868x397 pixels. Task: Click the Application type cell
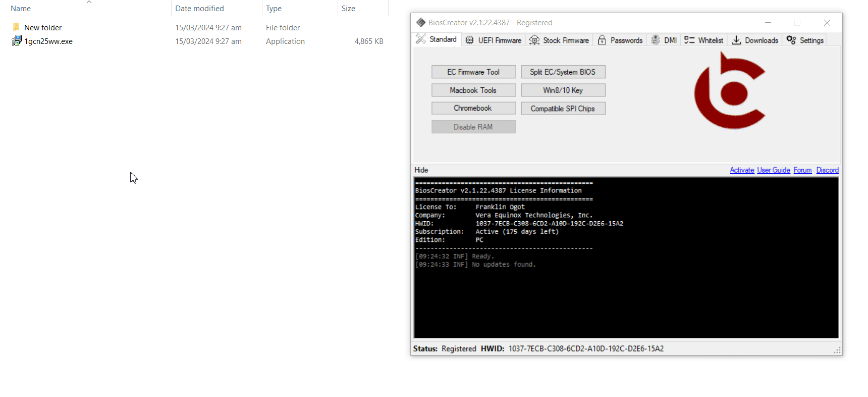click(x=285, y=41)
